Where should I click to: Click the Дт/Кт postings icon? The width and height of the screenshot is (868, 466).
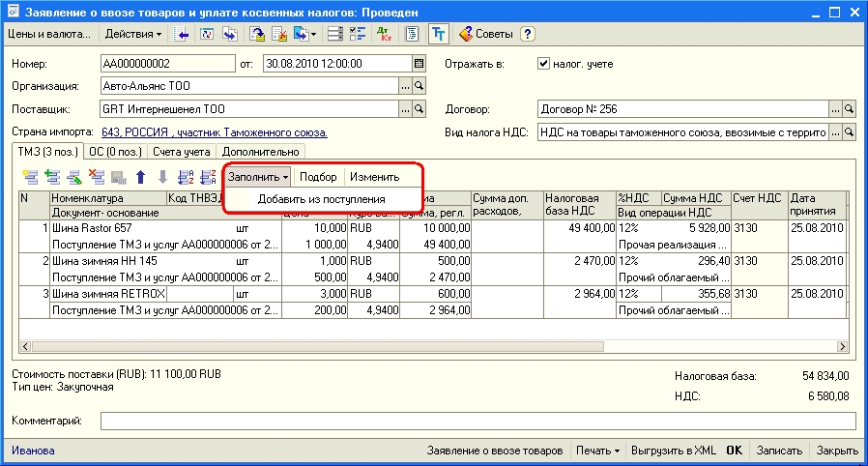point(383,34)
